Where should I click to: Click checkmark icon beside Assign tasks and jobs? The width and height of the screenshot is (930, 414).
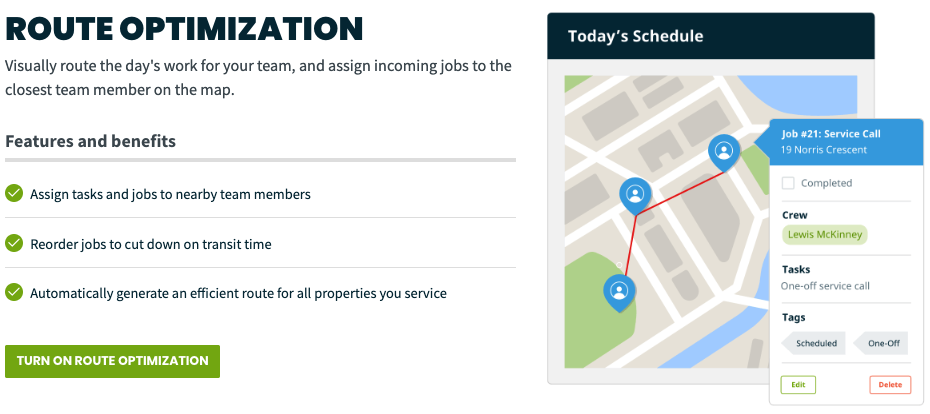[14, 193]
